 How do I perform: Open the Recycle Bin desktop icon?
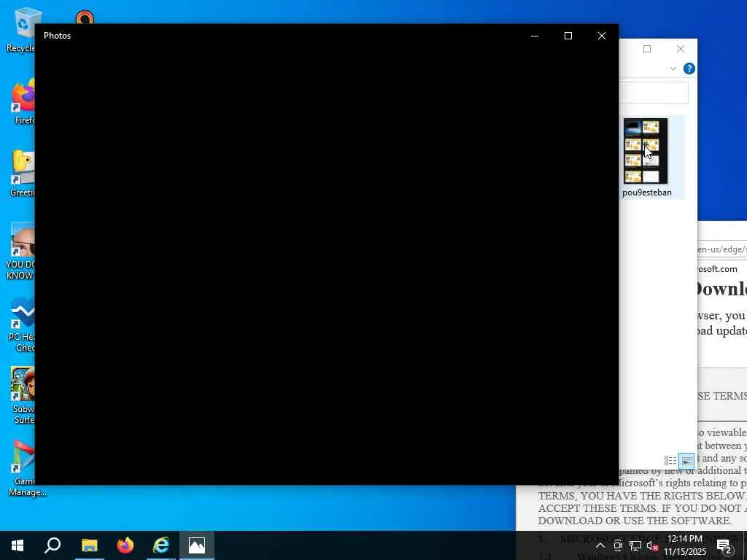coord(20,28)
